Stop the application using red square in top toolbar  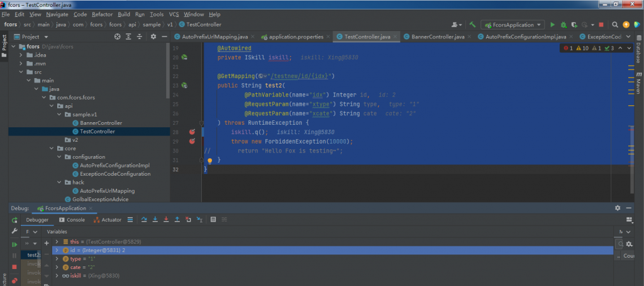click(x=601, y=25)
